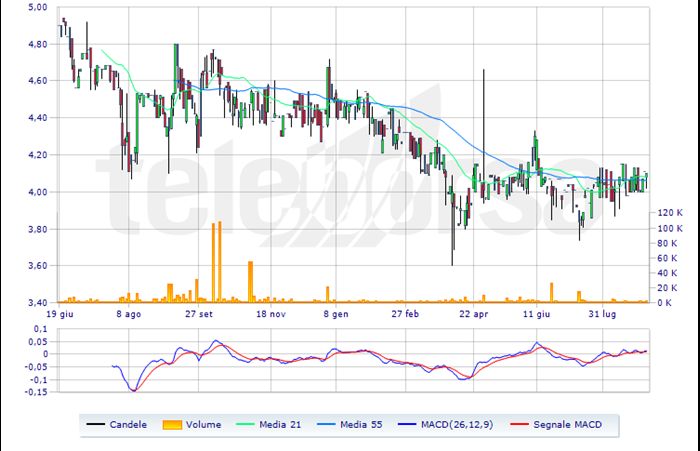Click the light blue Media 55 line swatch
The height and width of the screenshot is (451, 700).
click(326, 424)
